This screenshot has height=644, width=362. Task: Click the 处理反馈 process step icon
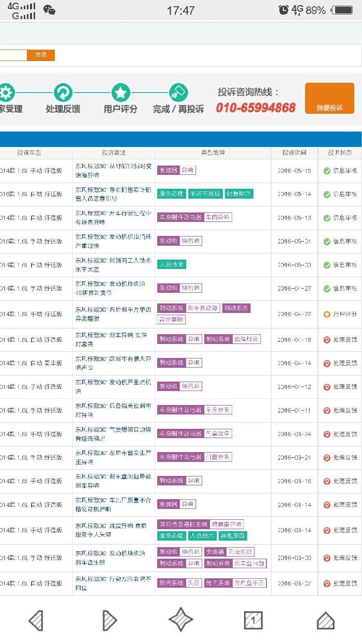point(63,94)
